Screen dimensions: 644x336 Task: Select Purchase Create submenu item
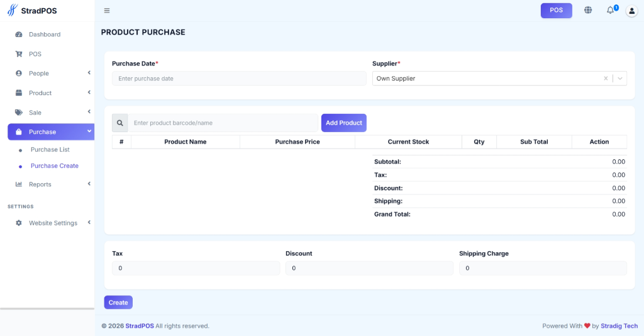point(55,165)
